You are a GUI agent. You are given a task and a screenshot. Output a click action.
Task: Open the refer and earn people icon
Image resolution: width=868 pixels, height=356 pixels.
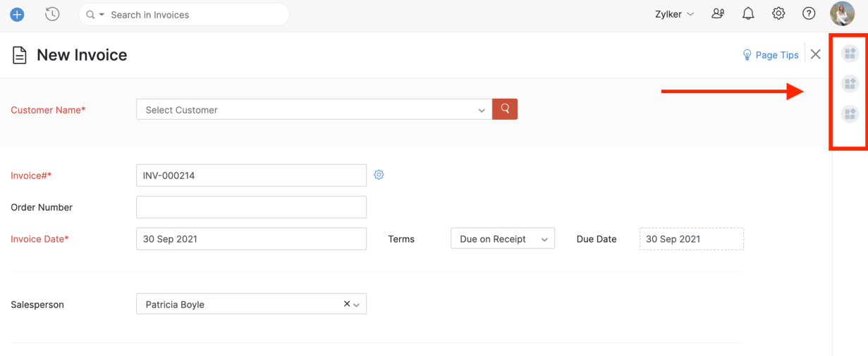pyautogui.click(x=718, y=13)
